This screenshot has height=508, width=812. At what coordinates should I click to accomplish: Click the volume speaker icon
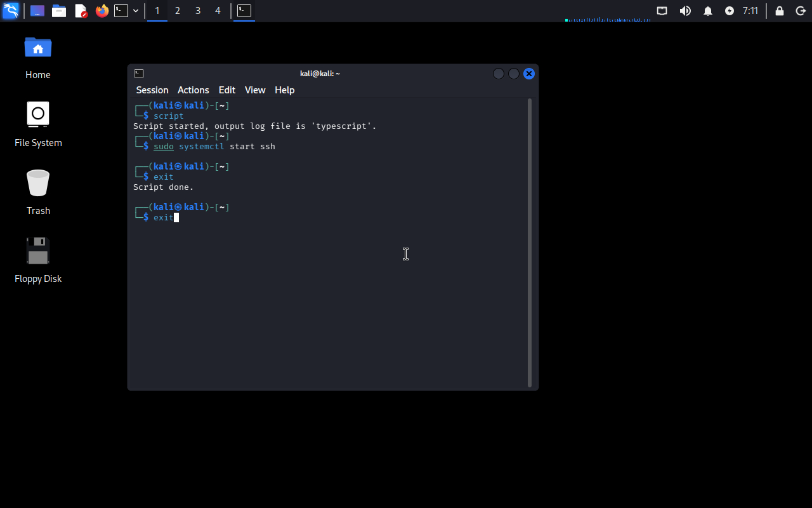(x=685, y=11)
